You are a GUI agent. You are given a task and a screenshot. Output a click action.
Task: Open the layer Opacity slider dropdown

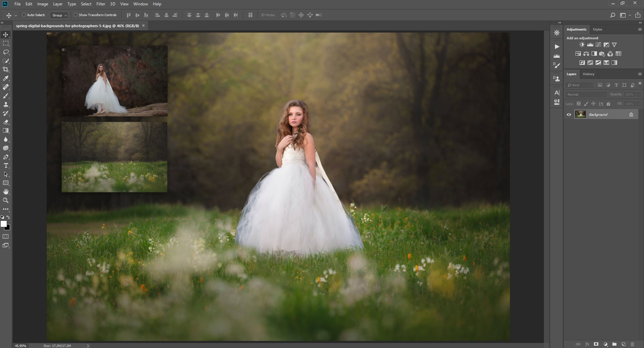click(x=639, y=95)
